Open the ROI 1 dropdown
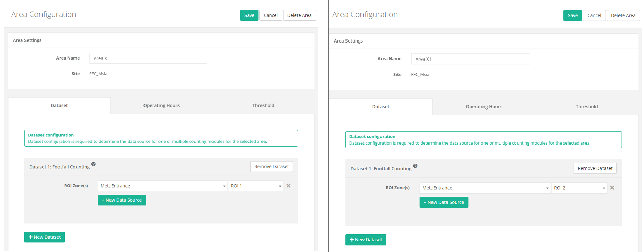The image size is (644, 252). (x=256, y=186)
